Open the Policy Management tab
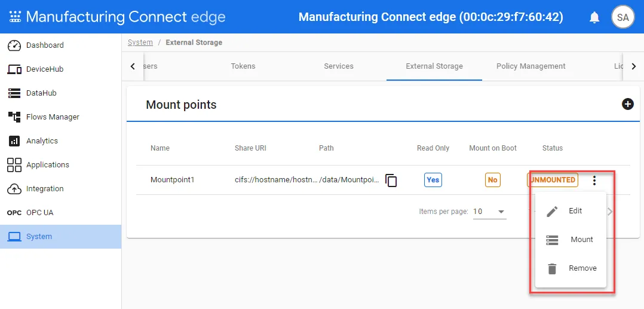Screen dimensions: 644x309 pyautogui.click(x=530, y=66)
